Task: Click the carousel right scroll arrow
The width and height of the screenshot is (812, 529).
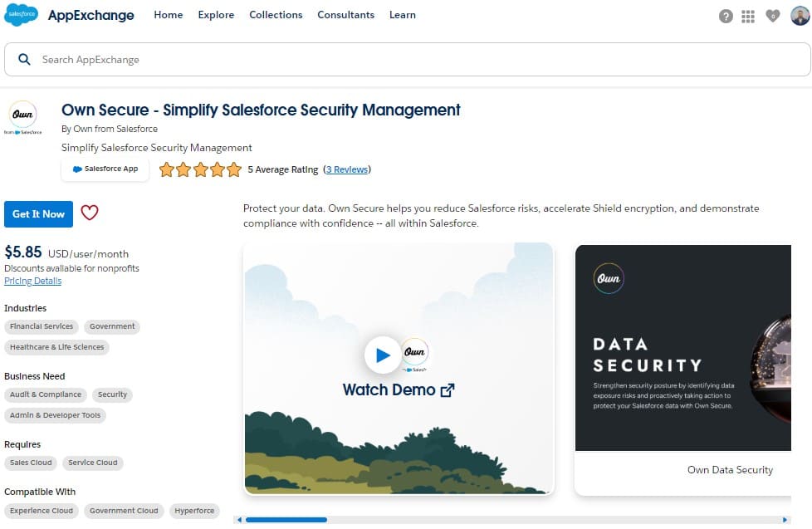Action: [x=785, y=520]
